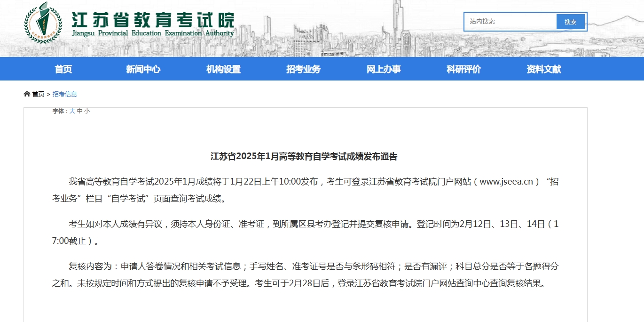
Task: Go to the 新闻中心 navigation tab
Action: [x=143, y=69]
